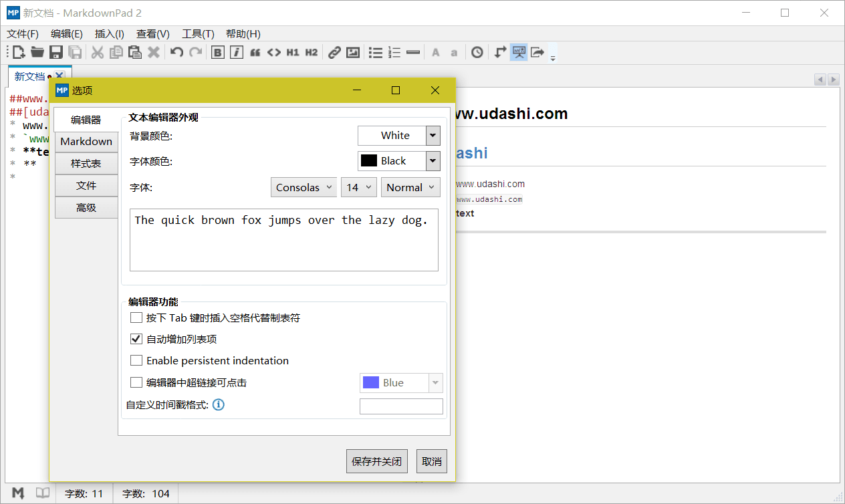Click the 保存并关闭 button
This screenshot has height=504, width=845.
(377, 461)
